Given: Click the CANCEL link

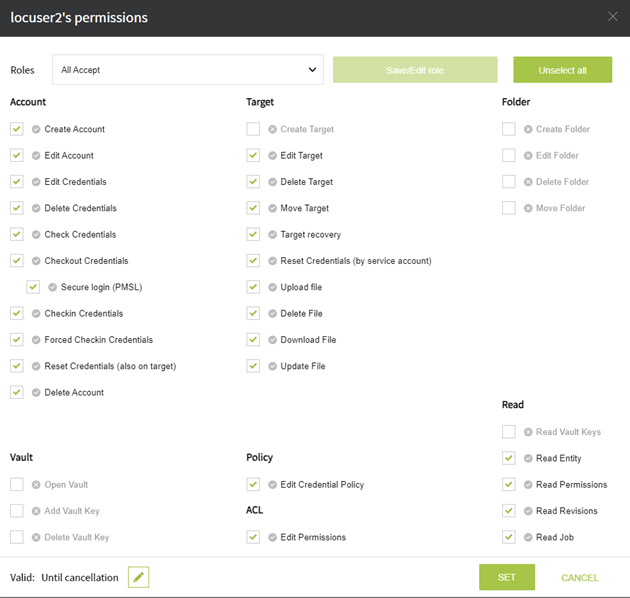Looking at the screenshot, I should coord(579,578).
